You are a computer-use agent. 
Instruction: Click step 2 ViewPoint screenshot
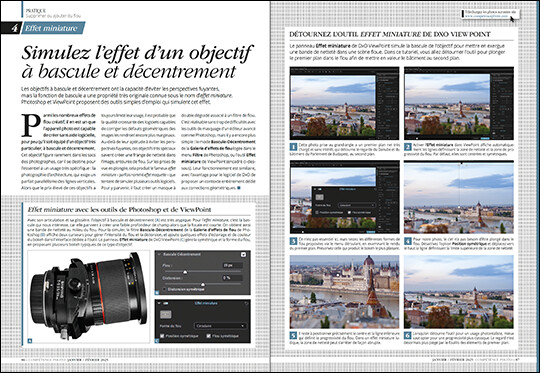click(x=459, y=103)
